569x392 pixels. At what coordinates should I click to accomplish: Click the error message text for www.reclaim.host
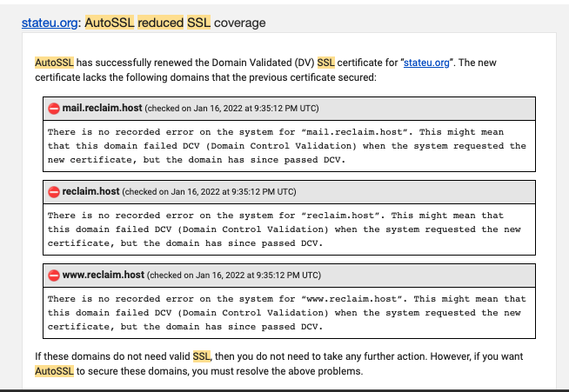tap(287, 313)
